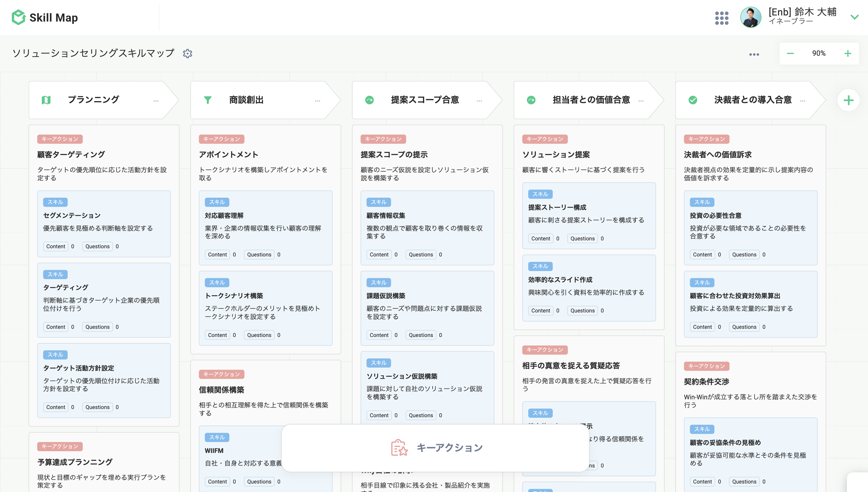Click the キーアクション tag on 顧客ターゲティング
Image resolution: width=868 pixels, height=492 pixels.
click(x=60, y=139)
